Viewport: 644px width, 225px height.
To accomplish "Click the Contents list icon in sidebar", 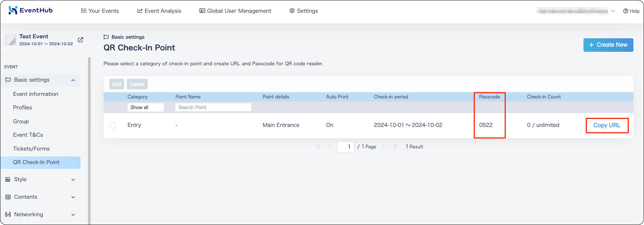I will [x=8, y=197].
